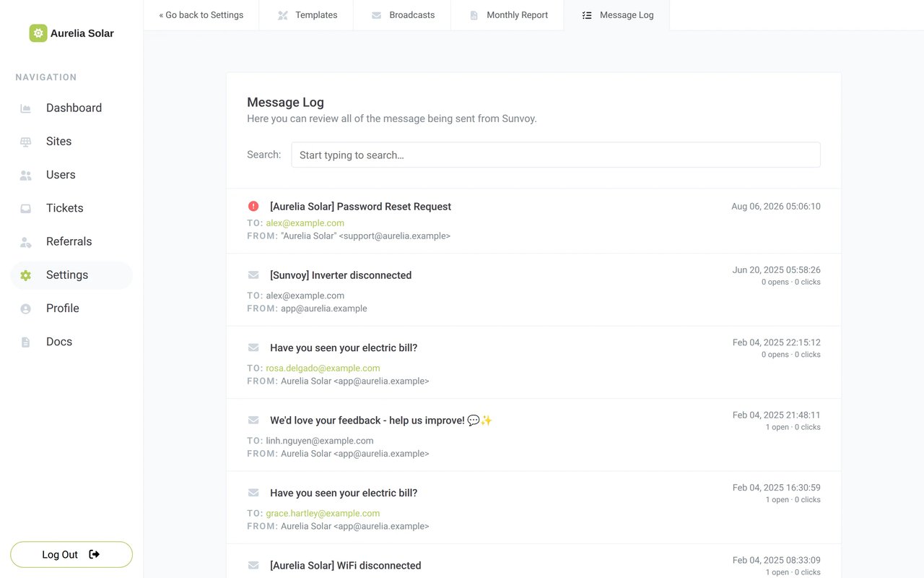The height and width of the screenshot is (578, 924).
Task: Click envelope icon beside WiFi disconnected message
Action: 253,565
